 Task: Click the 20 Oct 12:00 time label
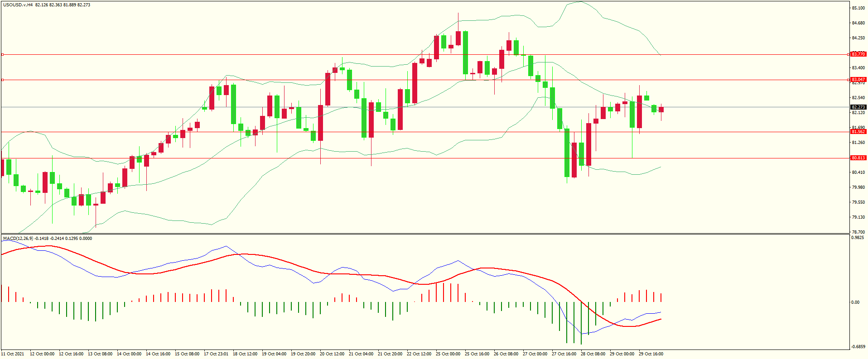(332, 354)
